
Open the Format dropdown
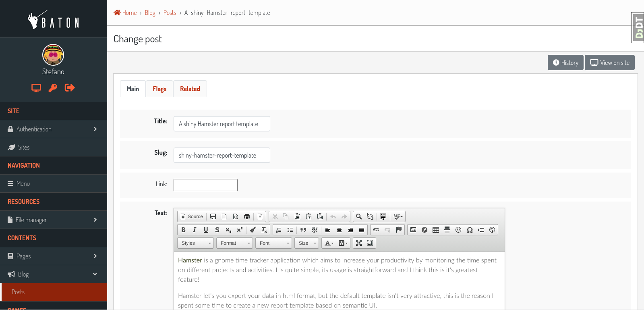234,243
